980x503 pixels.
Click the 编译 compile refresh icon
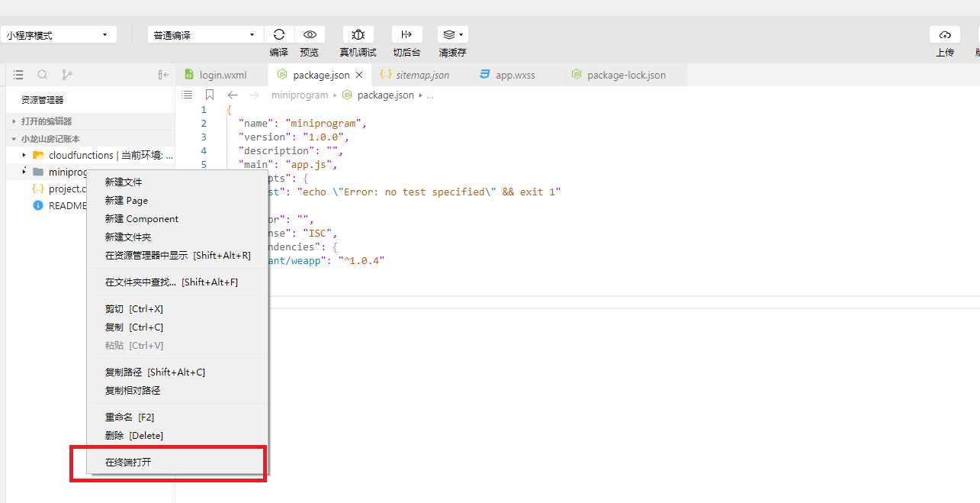click(279, 34)
